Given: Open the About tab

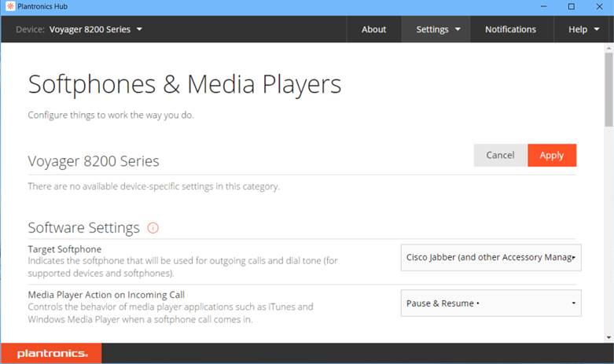Looking at the screenshot, I should click(x=373, y=29).
